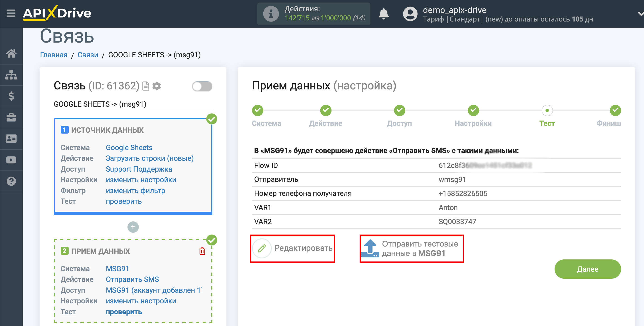The height and width of the screenshot is (326, 644).
Task: Open billing dollar icon in sidebar
Action: pyautogui.click(x=11, y=96)
